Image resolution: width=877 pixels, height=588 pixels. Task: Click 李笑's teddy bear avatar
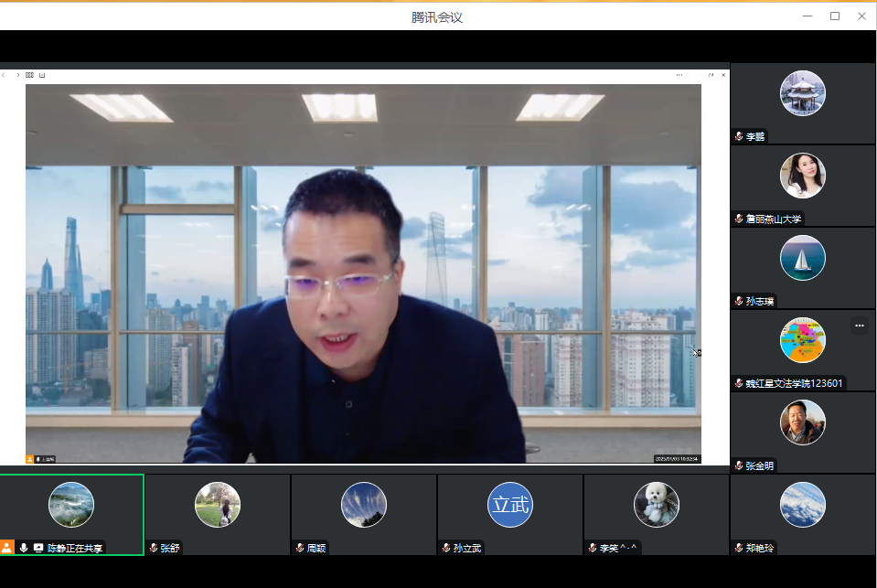click(x=656, y=505)
